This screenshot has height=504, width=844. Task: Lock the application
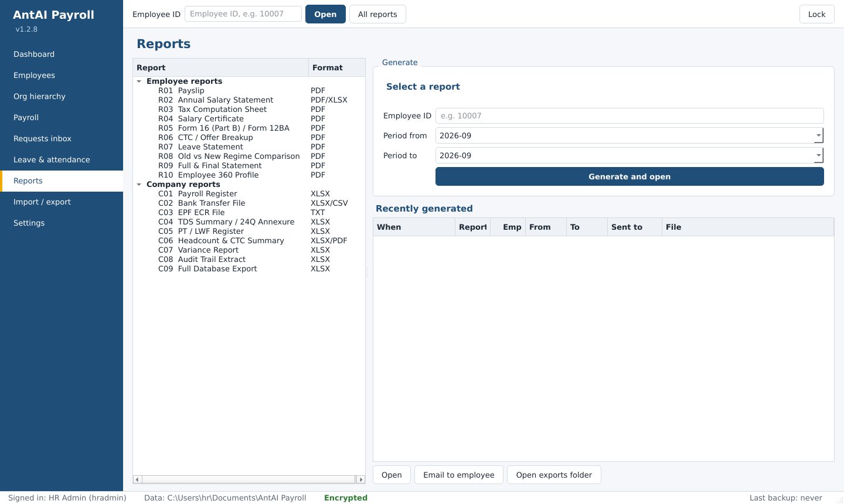[816, 14]
